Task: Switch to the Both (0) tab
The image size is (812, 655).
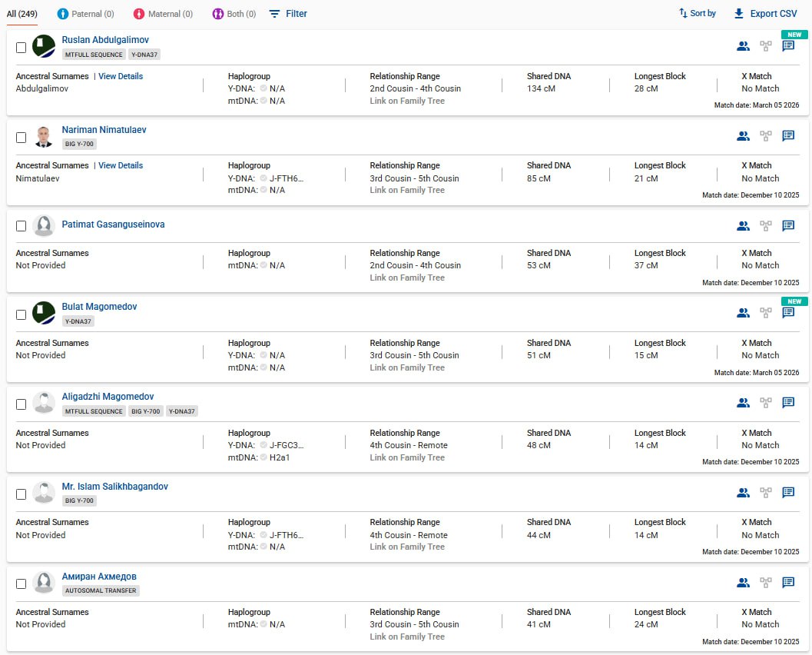Action: 234,14
